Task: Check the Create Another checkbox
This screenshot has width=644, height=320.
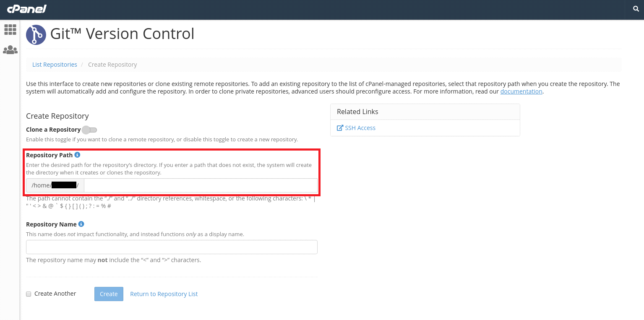Action: 28,294
